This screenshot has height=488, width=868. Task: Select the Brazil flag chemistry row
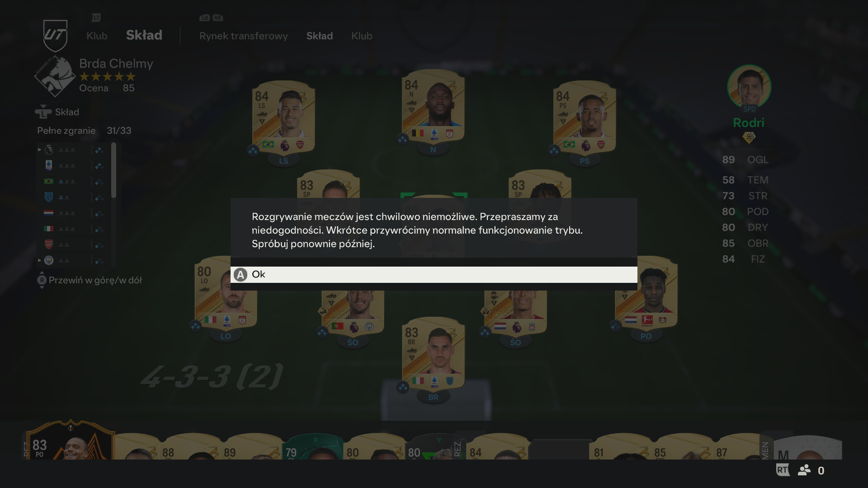point(72,181)
